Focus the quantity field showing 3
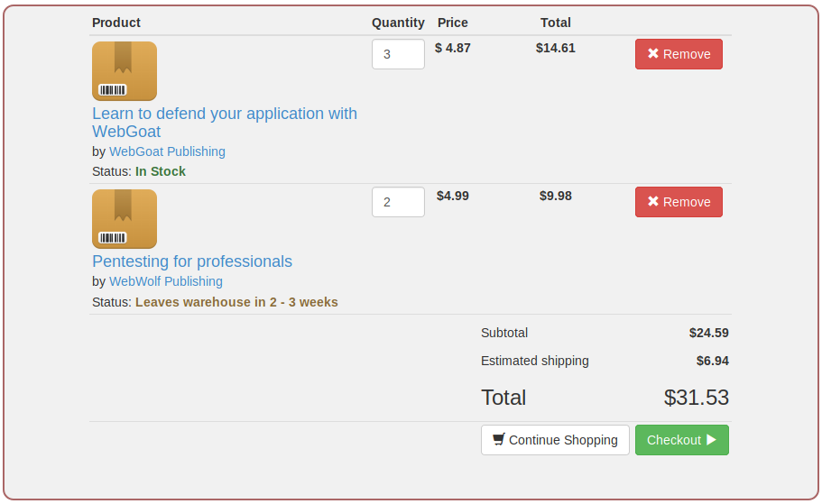Image resolution: width=822 pixels, height=504 pixels. click(x=398, y=54)
